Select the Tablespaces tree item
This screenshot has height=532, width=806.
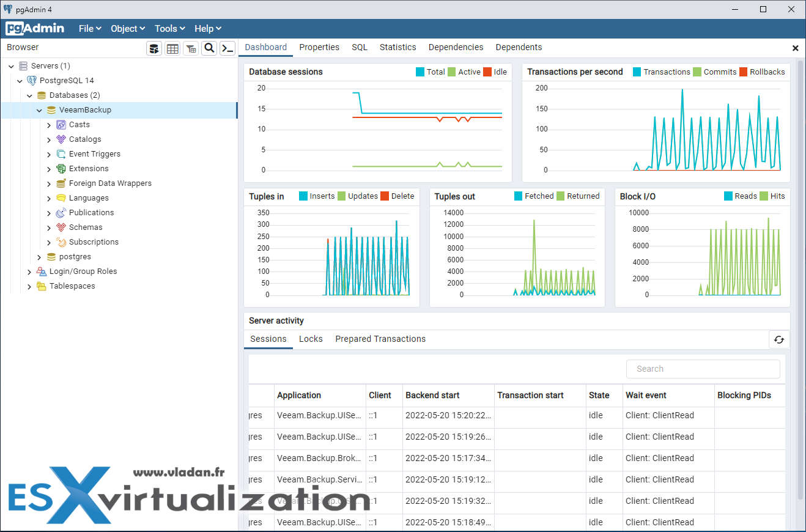coord(72,286)
